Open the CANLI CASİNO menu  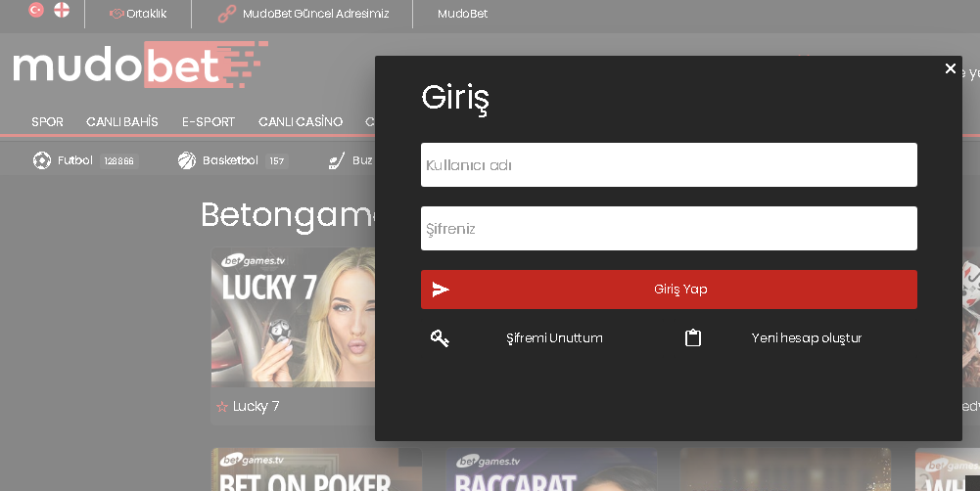[x=301, y=122]
